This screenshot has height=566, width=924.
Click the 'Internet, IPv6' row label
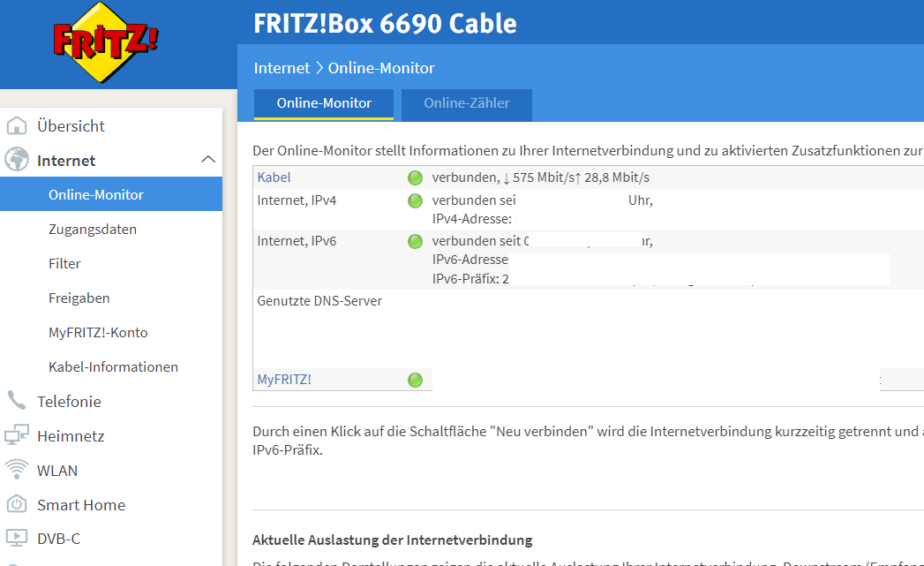click(297, 241)
